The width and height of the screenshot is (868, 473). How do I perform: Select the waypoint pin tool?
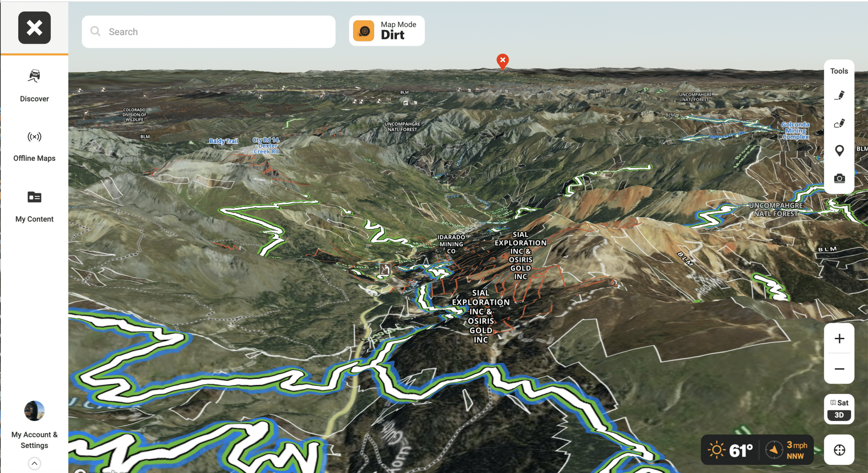tap(840, 151)
